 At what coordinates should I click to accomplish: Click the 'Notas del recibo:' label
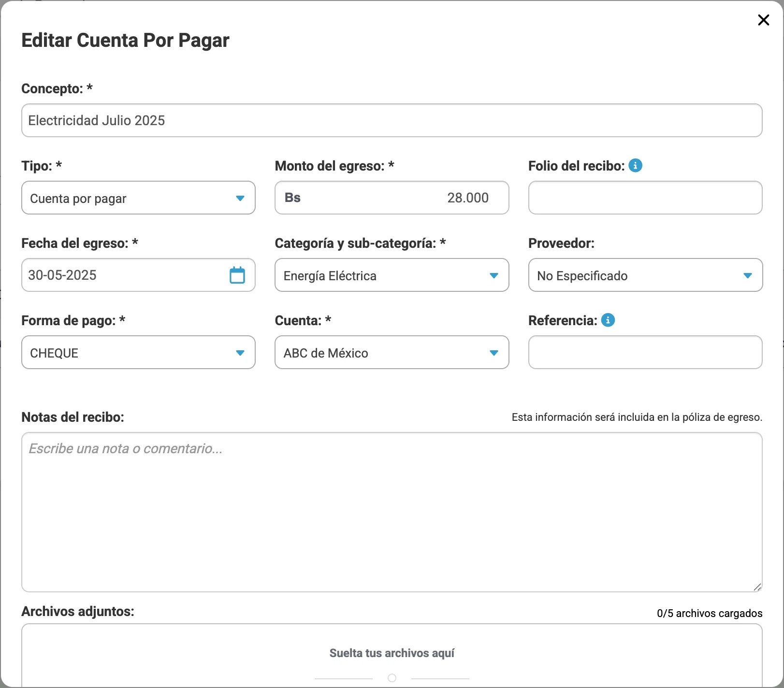(x=73, y=417)
